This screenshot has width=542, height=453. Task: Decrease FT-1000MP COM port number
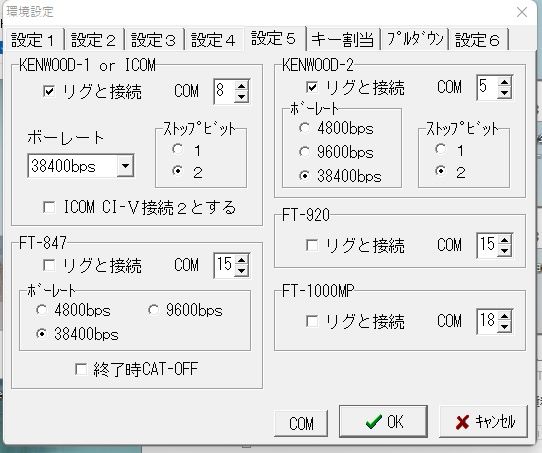[505, 327]
